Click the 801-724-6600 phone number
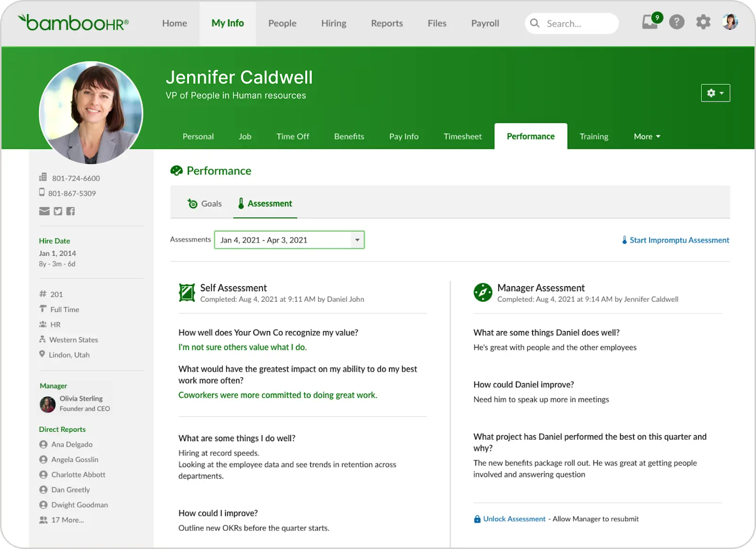Viewport: 756px width, 549px height. 76,178
